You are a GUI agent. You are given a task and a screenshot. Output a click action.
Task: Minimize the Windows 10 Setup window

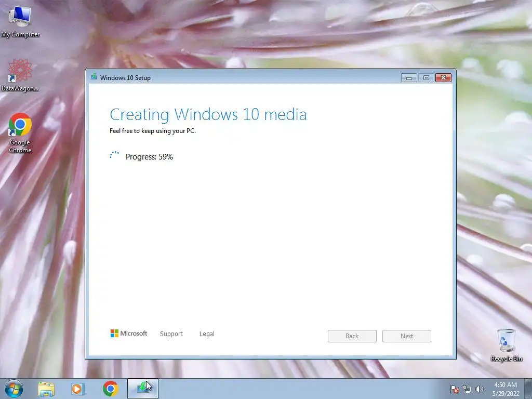click(x=409, y=78)
